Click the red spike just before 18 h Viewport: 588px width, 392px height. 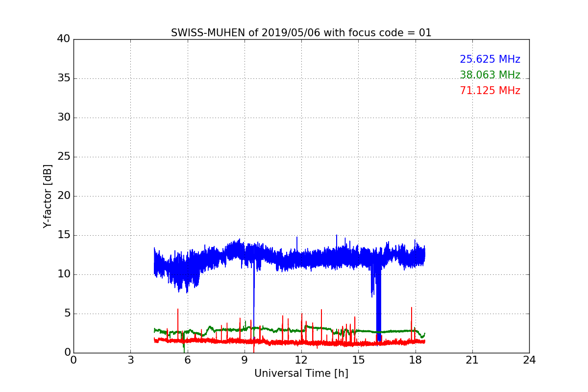click(412, 323)
